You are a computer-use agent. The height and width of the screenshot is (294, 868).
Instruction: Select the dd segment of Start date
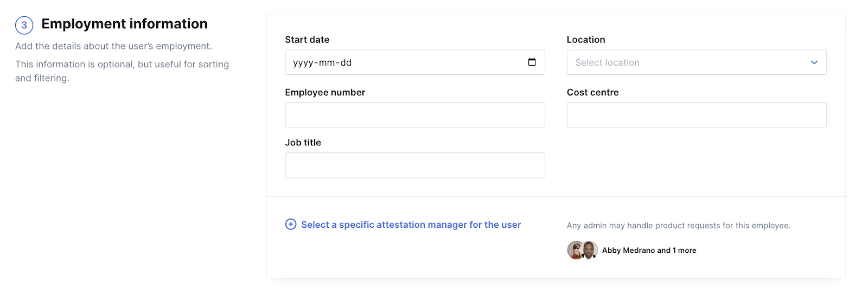click(346, 63)
